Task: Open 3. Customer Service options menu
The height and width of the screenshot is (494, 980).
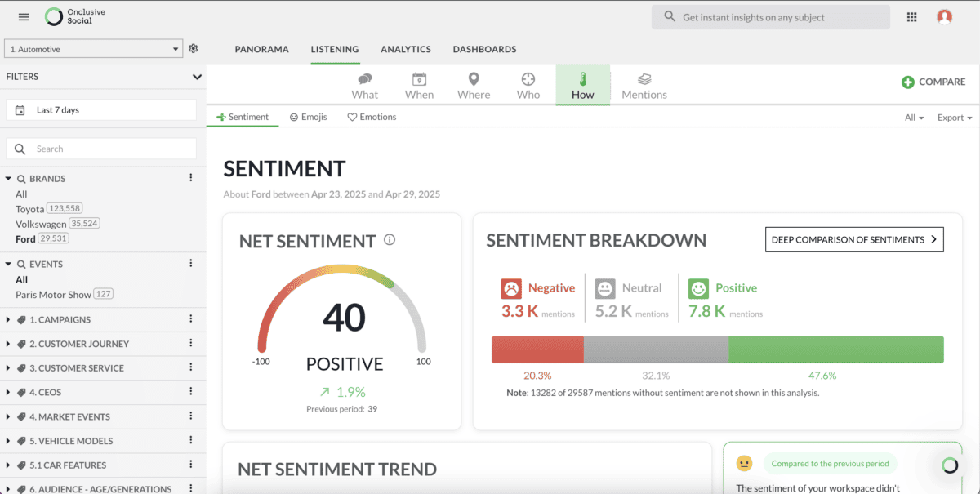Action: [x=191, y=367]
